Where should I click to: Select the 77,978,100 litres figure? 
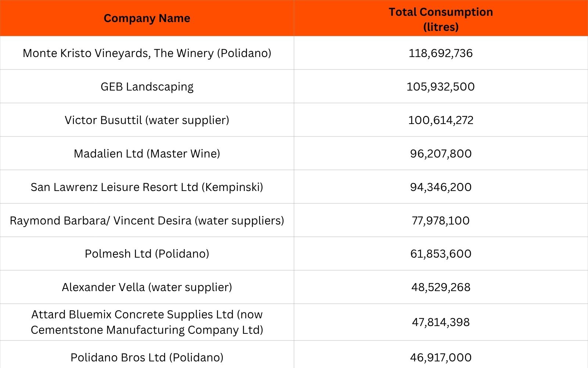pos(441,220)
